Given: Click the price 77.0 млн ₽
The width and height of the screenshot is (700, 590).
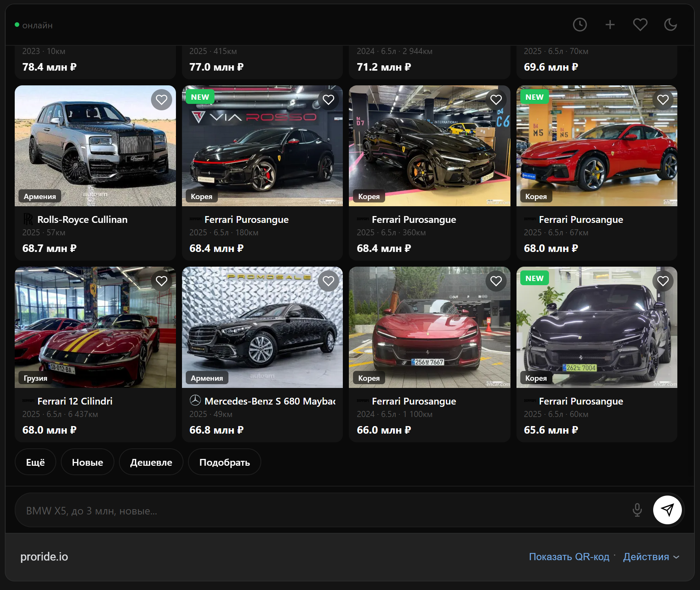Looking at the screenshot, I should (x=216, y=67).
